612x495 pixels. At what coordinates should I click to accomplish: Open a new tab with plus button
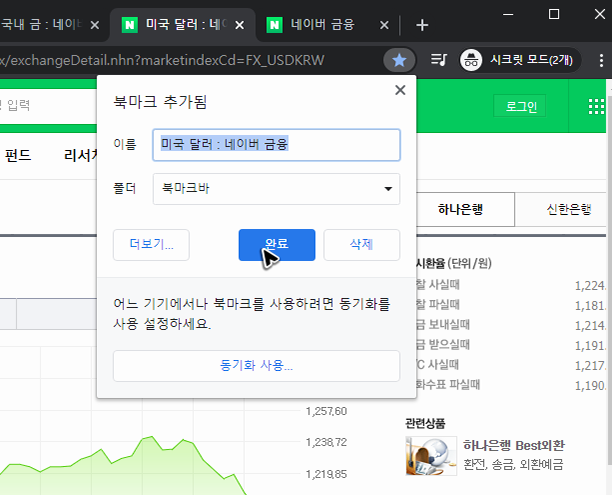coord(422,25)
